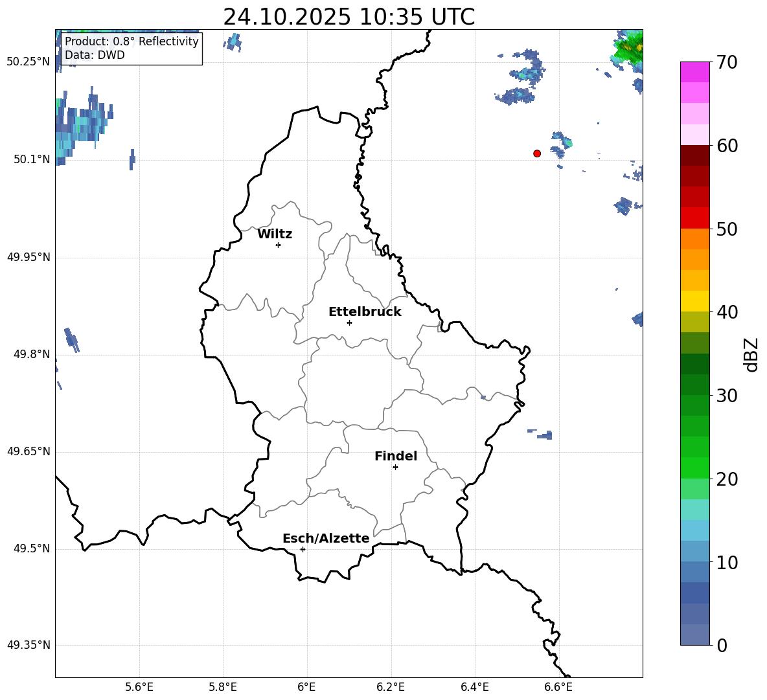The image size is (767, 700).
Task: Click the red dot radar site marker
Action: (x=537, y=153)
